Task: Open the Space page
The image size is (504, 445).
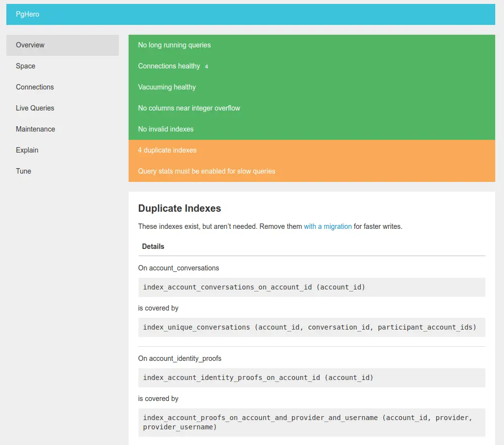Action: [63, 66]
